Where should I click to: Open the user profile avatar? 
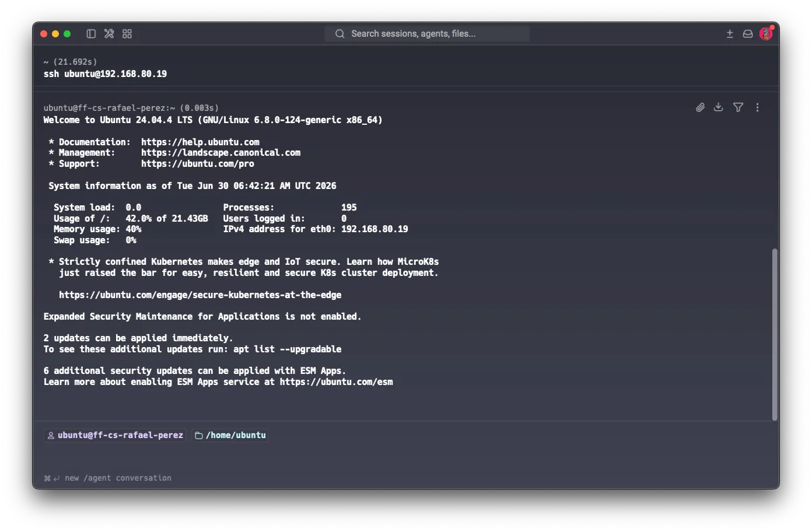point(766,33)
